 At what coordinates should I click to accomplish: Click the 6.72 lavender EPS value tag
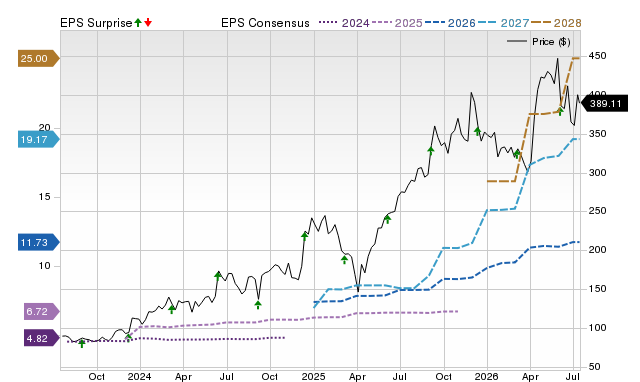(41, 312)
